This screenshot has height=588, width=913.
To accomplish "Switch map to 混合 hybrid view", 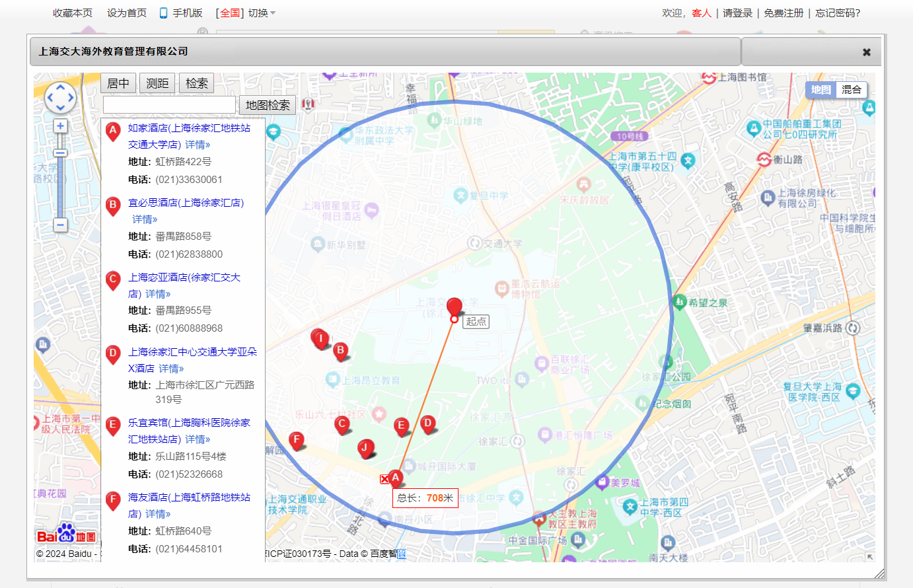I will [851, 90].
